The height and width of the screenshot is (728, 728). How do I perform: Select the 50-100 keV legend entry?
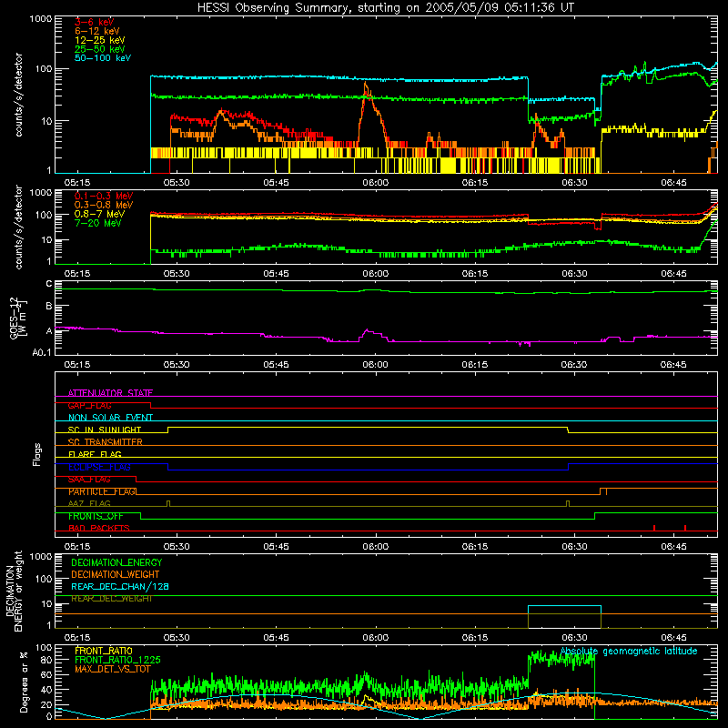[103, 58]
